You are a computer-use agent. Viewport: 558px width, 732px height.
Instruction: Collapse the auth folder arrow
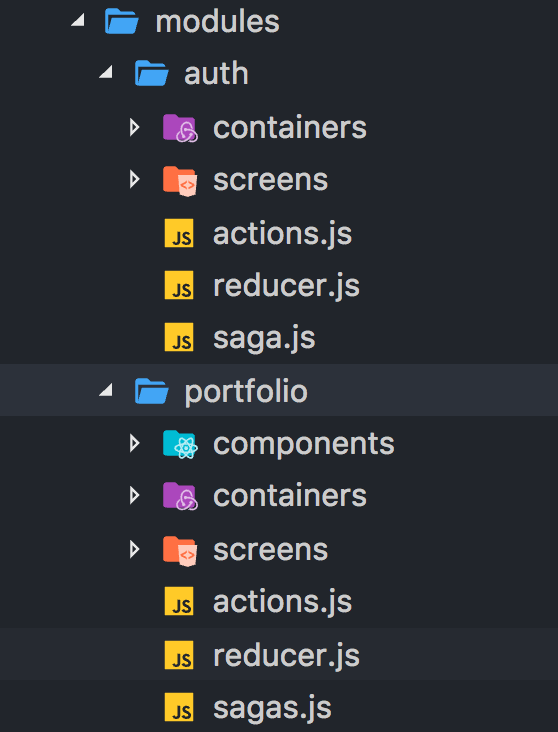coord(106,72)
